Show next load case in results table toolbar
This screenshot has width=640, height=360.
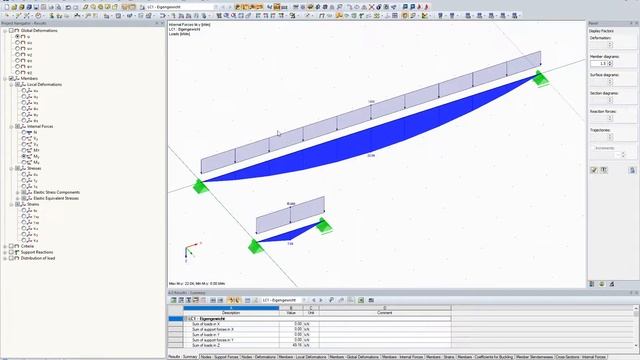click(x=321, y=300)
